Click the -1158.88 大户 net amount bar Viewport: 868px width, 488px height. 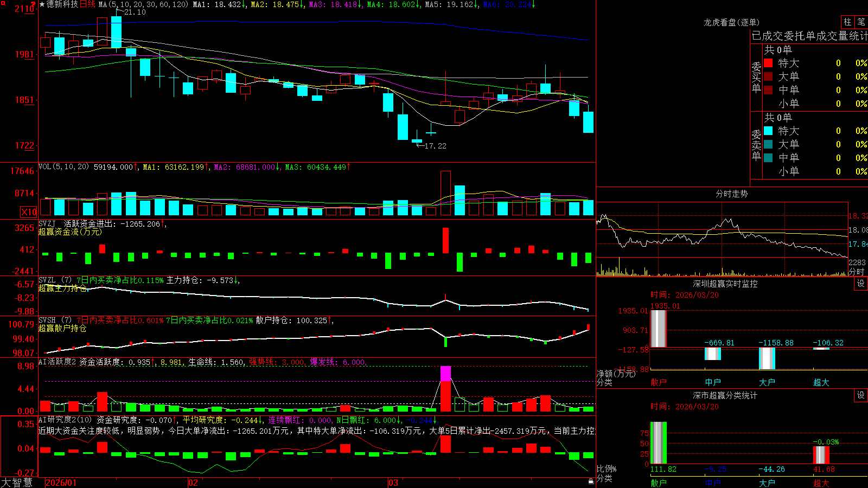(767, 358)
